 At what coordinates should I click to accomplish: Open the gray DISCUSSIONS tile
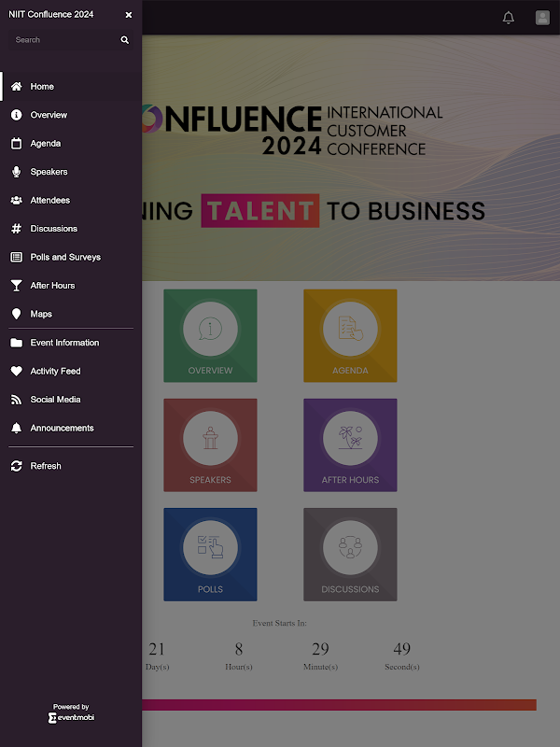350,555
